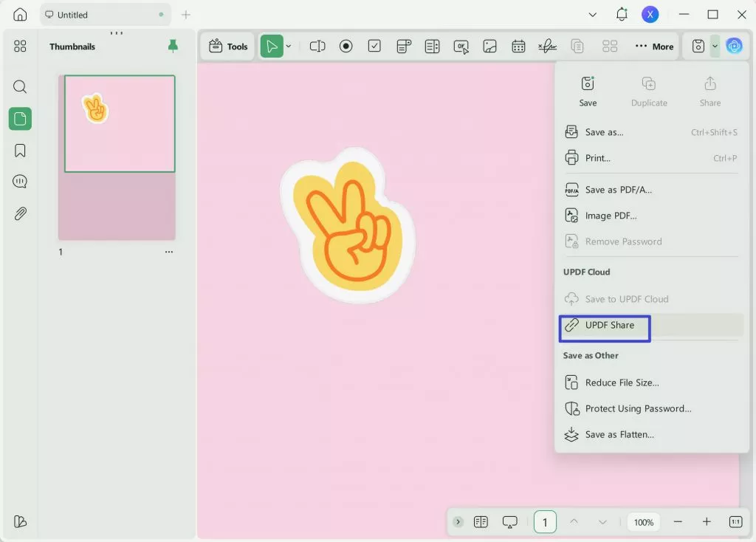Select Reduce File Size option
756x542 pixels.
tap(622, 383)
